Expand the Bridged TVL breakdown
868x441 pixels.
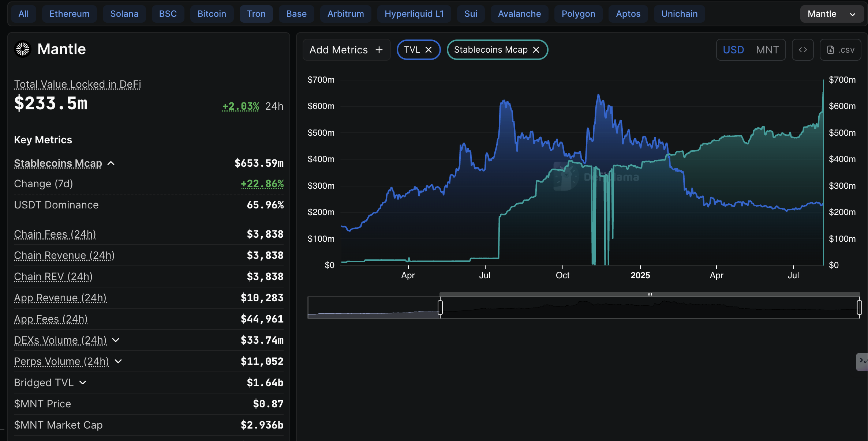coord(83,383)
